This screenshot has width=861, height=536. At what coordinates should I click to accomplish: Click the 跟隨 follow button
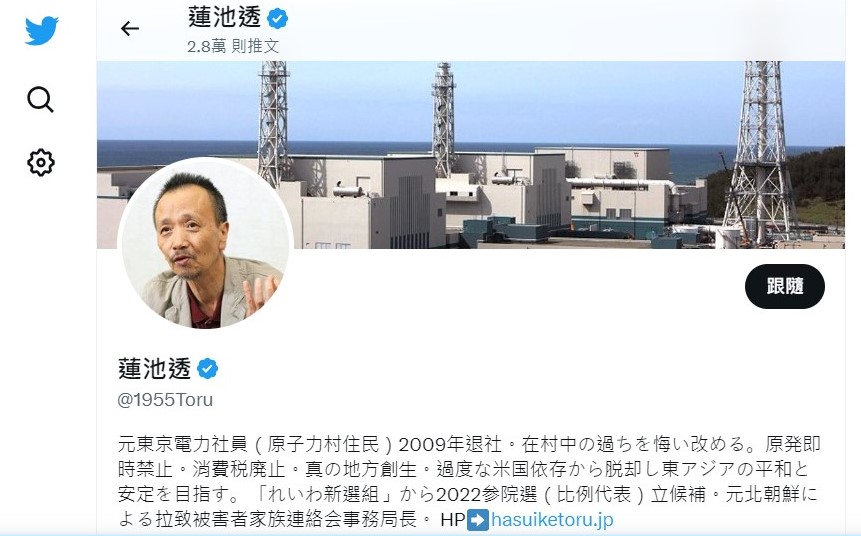click(x=785, y=286)
